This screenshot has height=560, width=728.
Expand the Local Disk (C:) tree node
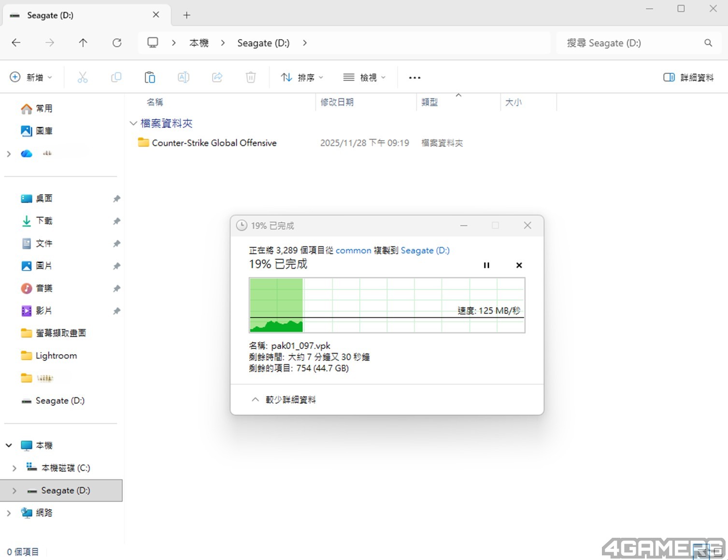click(x=14, y=468)
